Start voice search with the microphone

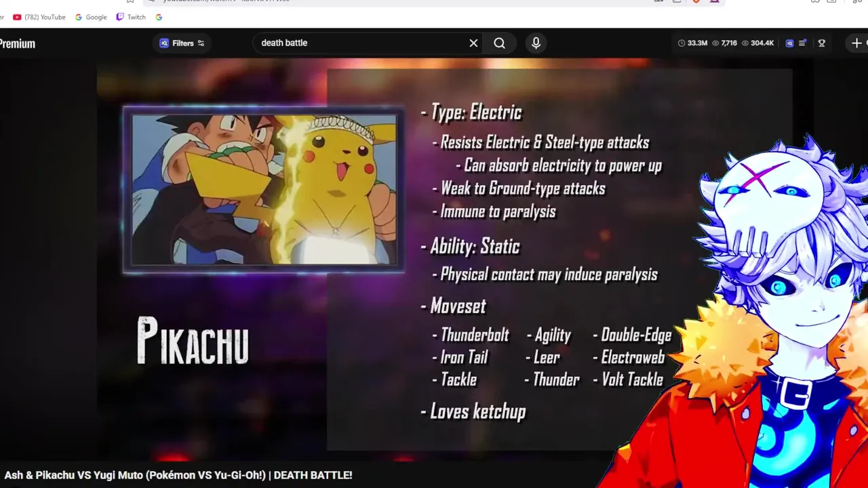point(536,43)
